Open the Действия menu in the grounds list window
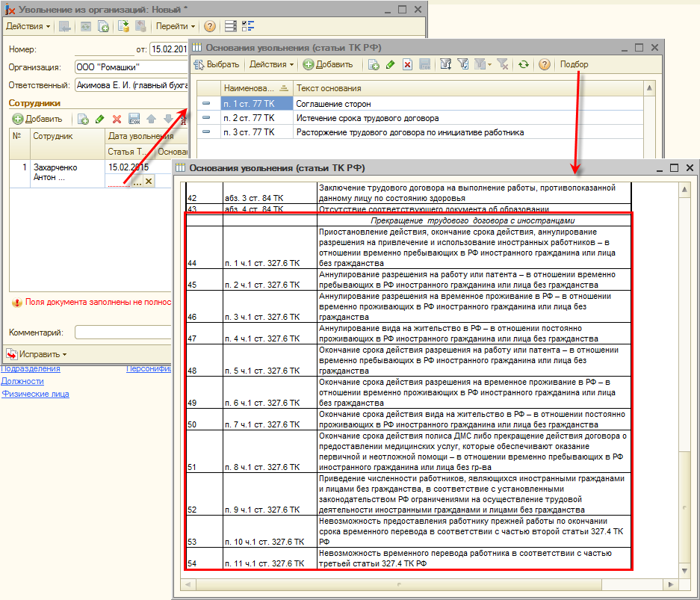 coord(271,65)
